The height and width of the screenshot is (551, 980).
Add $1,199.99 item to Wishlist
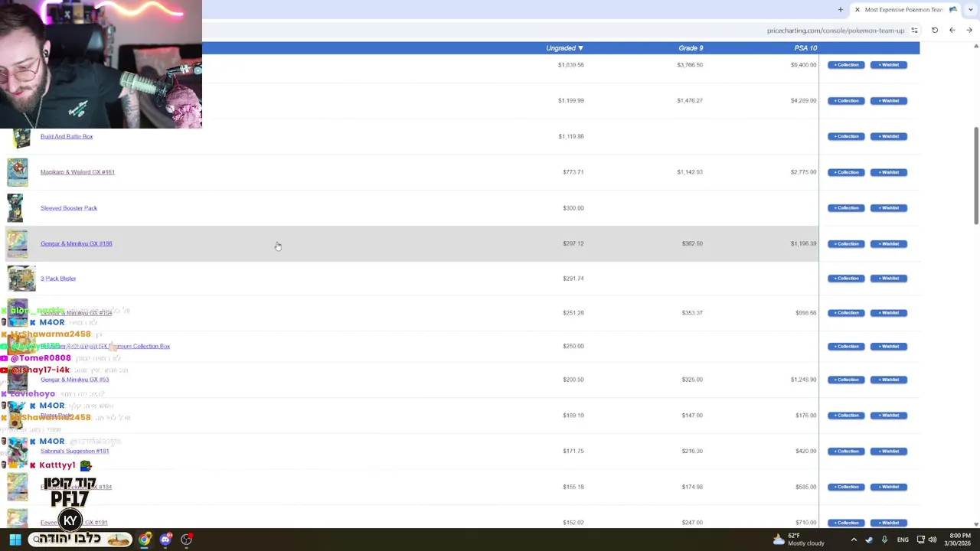tap(889, 101)
